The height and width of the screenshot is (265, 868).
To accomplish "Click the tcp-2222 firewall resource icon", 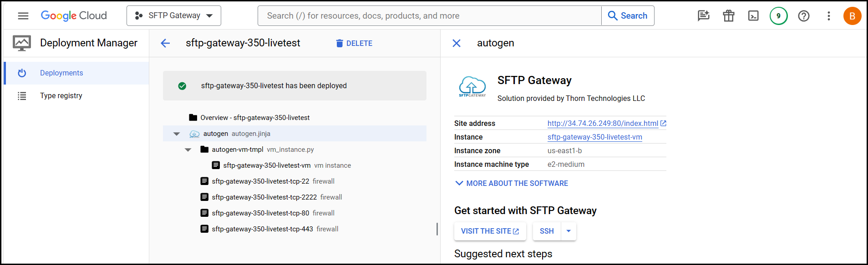I will pyautogui.click(x=204, y=197).
